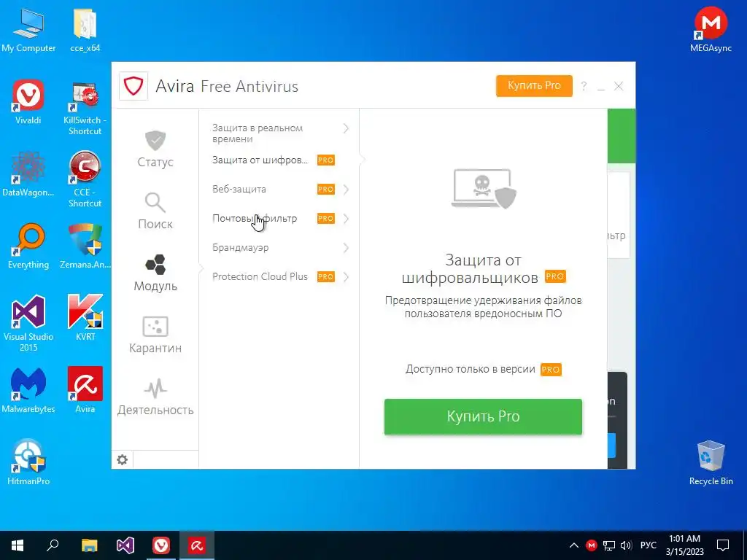Expand chevron next to Брандмауэр
The width and height of the screenshot is (747, 560).
[x=347, y=248]
